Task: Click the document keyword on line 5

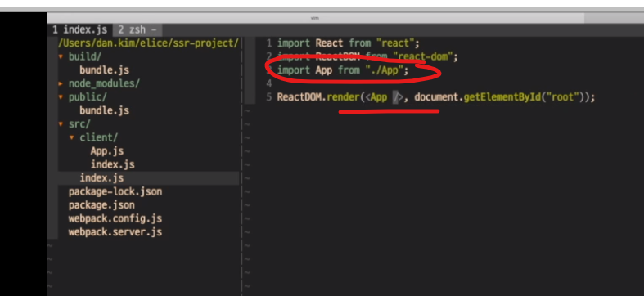Action: pyautogui.click(x=437, y=97)
